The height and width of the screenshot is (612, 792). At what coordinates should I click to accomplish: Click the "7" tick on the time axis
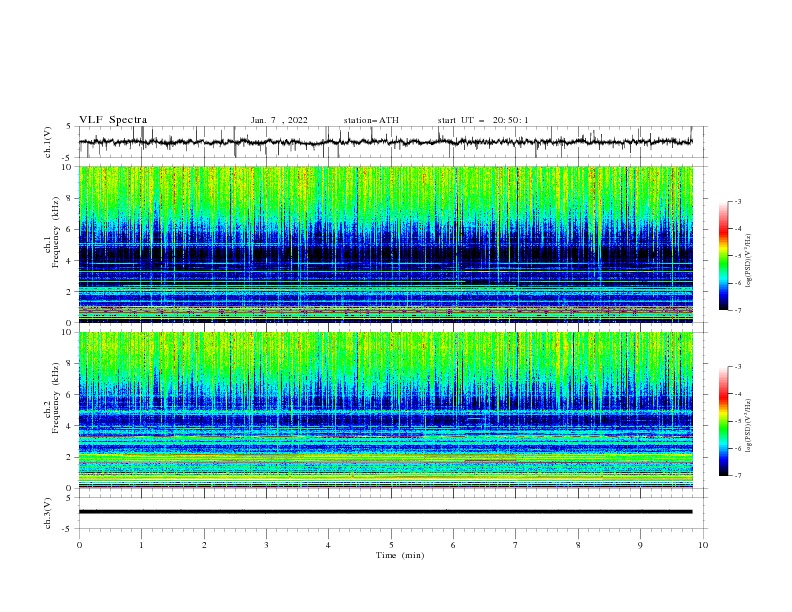tap(516, 545)
